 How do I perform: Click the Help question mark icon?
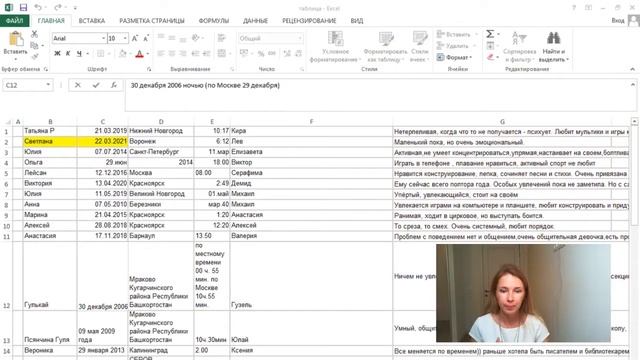[574, 7]
